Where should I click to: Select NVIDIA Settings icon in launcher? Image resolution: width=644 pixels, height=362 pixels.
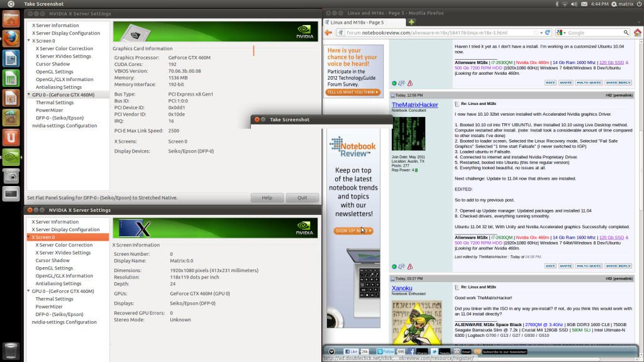pyautogui.click(x=11, y=156)
